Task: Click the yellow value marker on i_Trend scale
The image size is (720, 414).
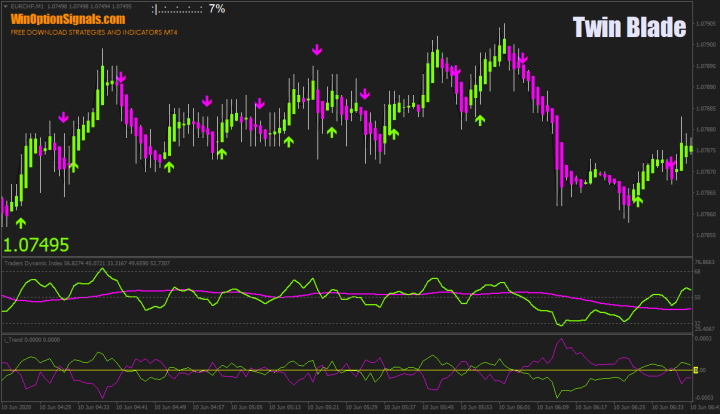Action: [x=695, y=371]
